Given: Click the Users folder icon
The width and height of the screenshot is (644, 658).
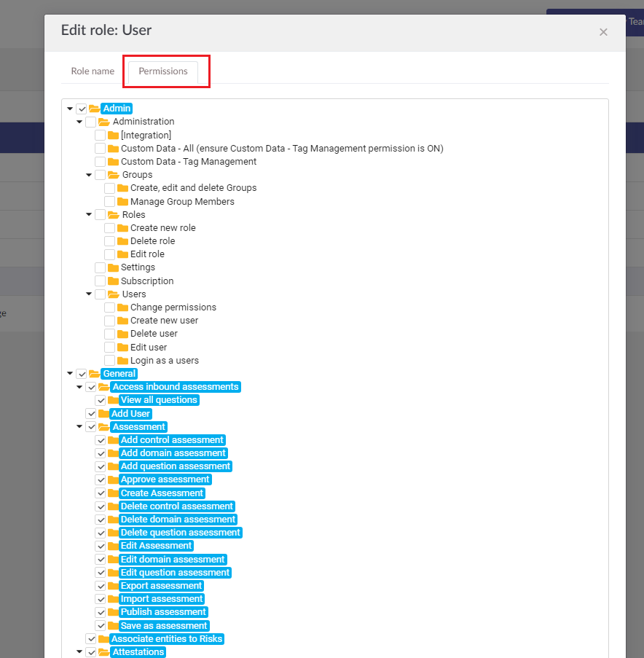Looking at the screenshot, I should [113, 294].
